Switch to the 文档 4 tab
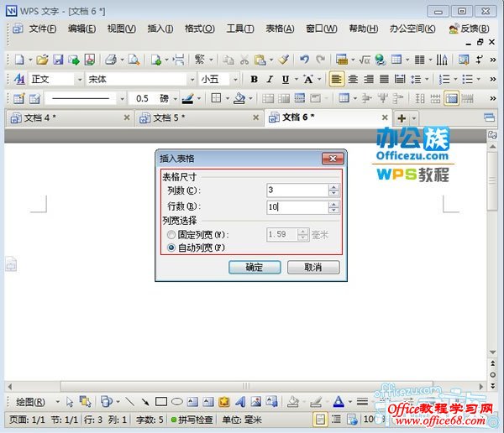 click(x=70, y=117)
